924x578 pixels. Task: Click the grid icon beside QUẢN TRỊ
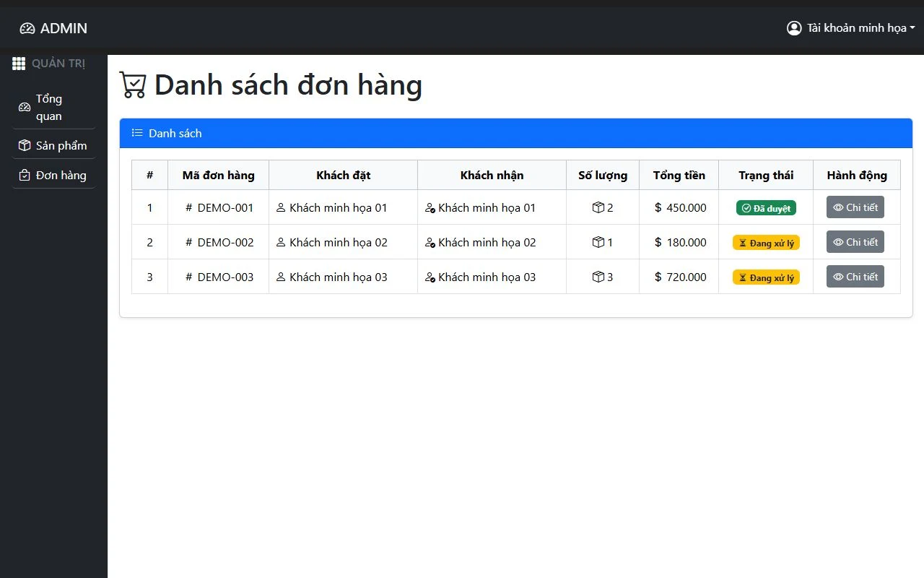19,64
